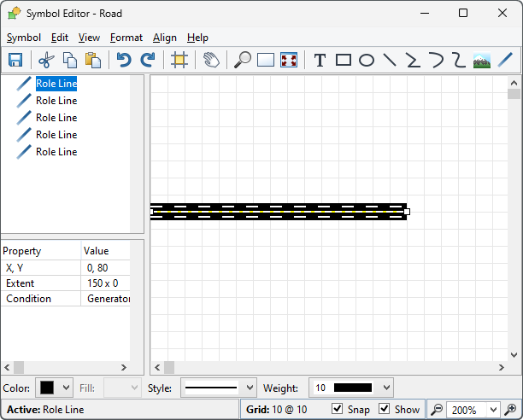The height and width of the screenshot is (420, 523).
Task: Select the fifth Role Line item
Action: [56, 152]
